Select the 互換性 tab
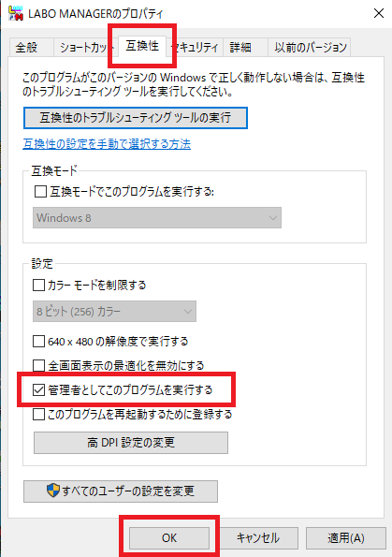The height and width of the screenshot is (557, 392). click(x=142, y=46)
